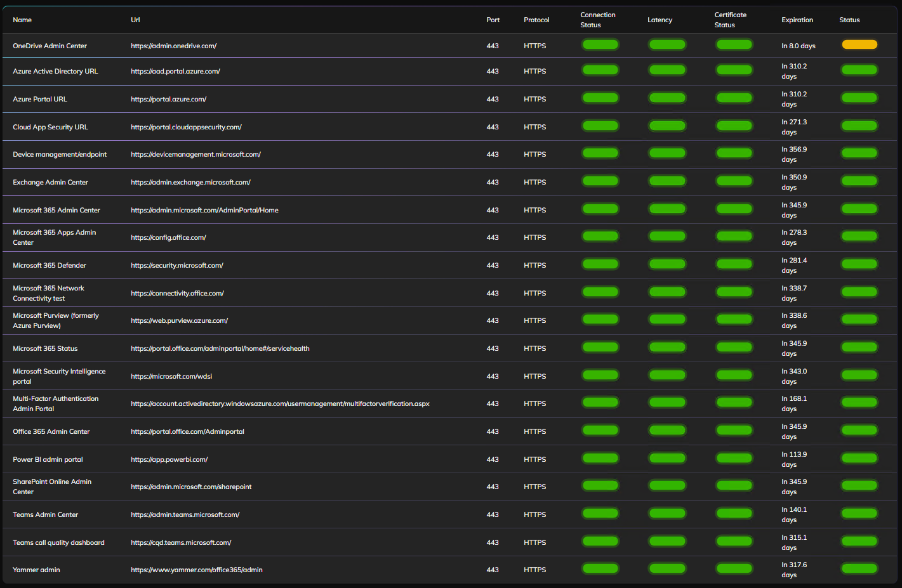Click Multi-Factor Authentication Admin Portal's latency indicator

(667, 402)
